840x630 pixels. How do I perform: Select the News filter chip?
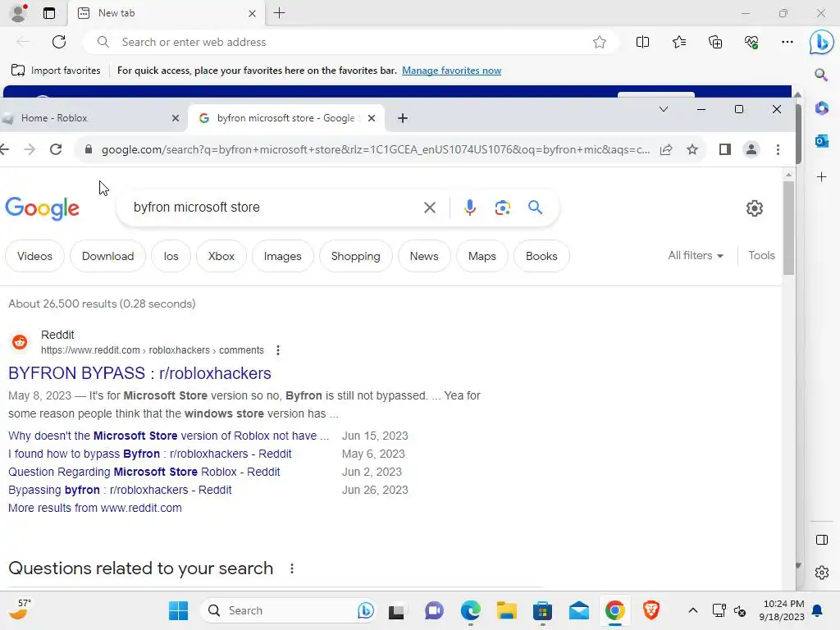424,256
